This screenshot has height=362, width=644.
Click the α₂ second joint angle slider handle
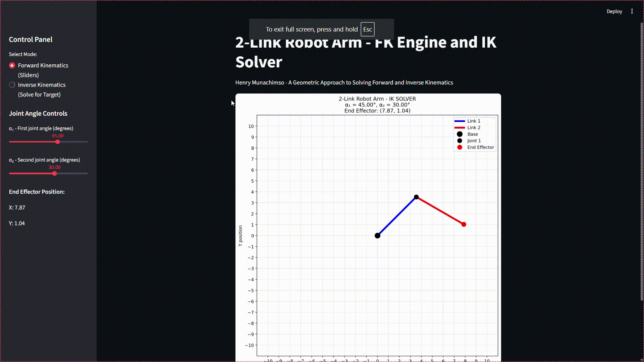(55, 174)
